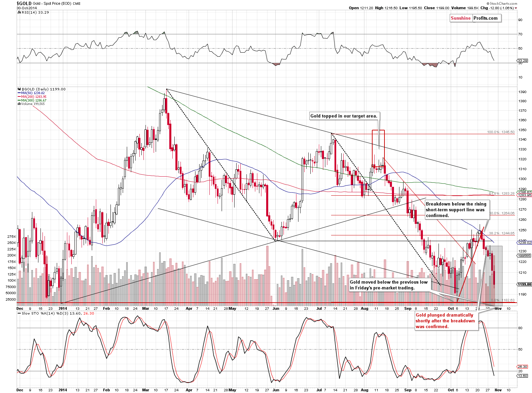Click '2014' on the bottom stochastic date axis

coord(63,390)
